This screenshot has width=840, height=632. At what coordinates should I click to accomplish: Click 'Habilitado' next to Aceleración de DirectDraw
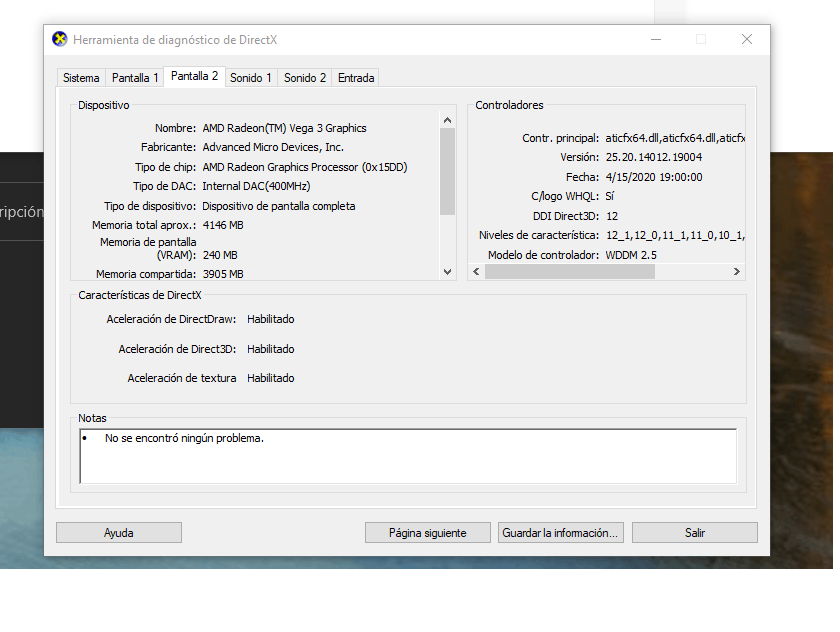point(271,319)
